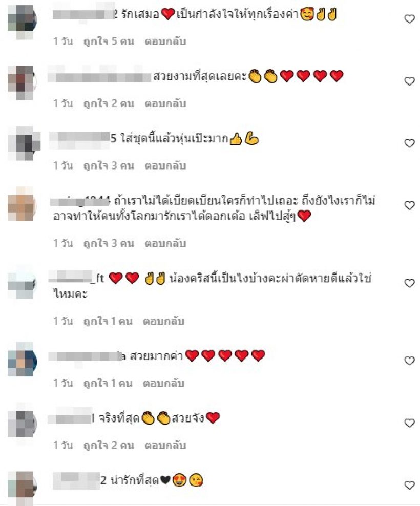Show 'ถูกใจ 3 คน' under the 'หุ่นเป๊ะมาก' comment
Image resolution: width=420 pixels, height=506 pixels.
point(109,165)
